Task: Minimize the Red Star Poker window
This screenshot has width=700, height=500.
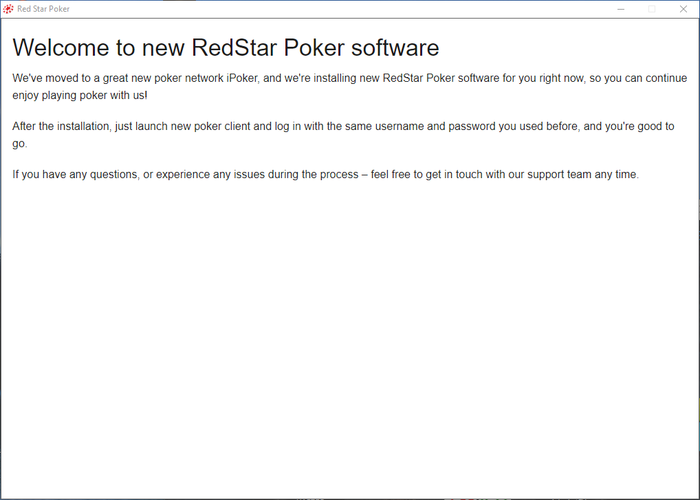Action: pyautogui.click(x=621, y=9)
